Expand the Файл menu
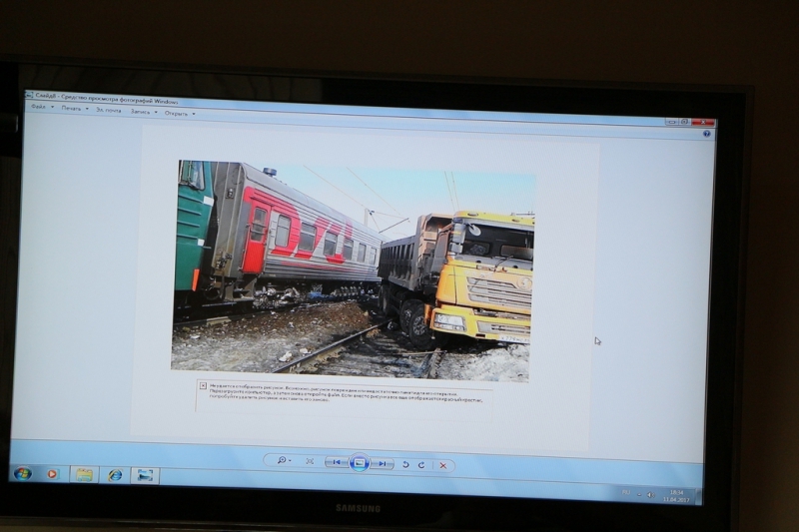Screen dimensions: 799x532 (39, 107)
